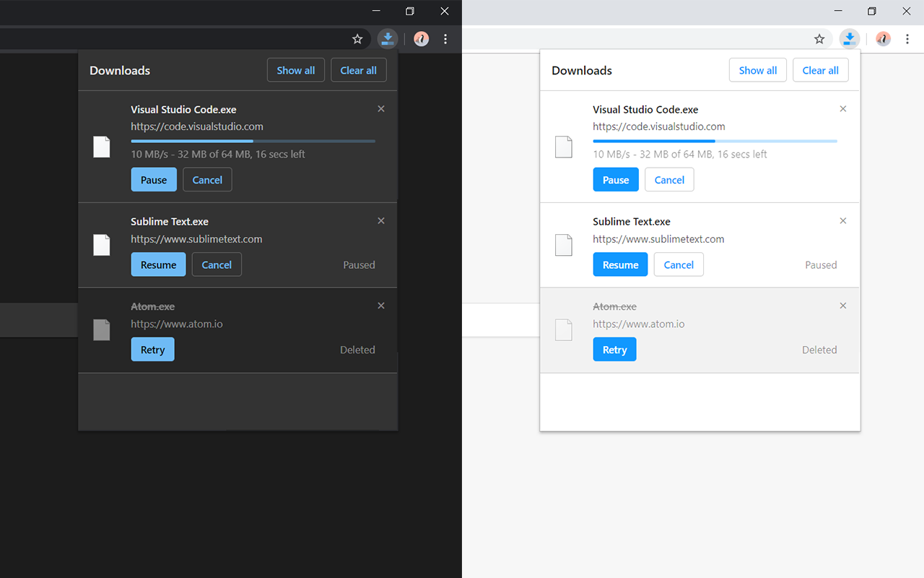Clear all downloads in the dark panel
Image resolution: width=924 pixels, height=578 pixels.
pyautogui.click(x=359, y=70)
